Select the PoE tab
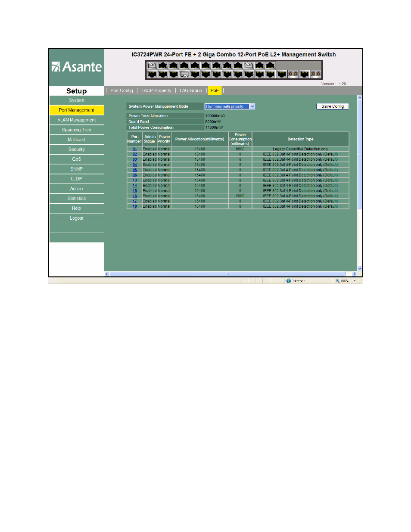This screenshot has height=532, width=411. tap(215, 90)
